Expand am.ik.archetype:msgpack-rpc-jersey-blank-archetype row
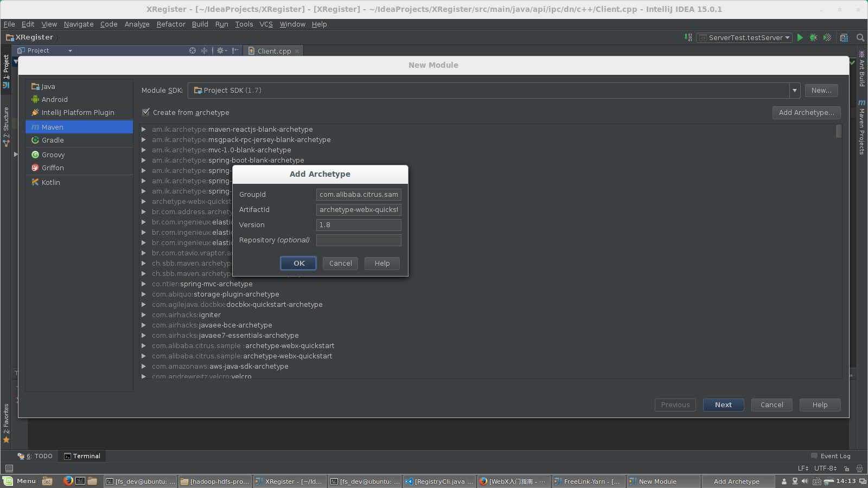The height and width of the screenshot is (488, 868). tap(144, 140)
